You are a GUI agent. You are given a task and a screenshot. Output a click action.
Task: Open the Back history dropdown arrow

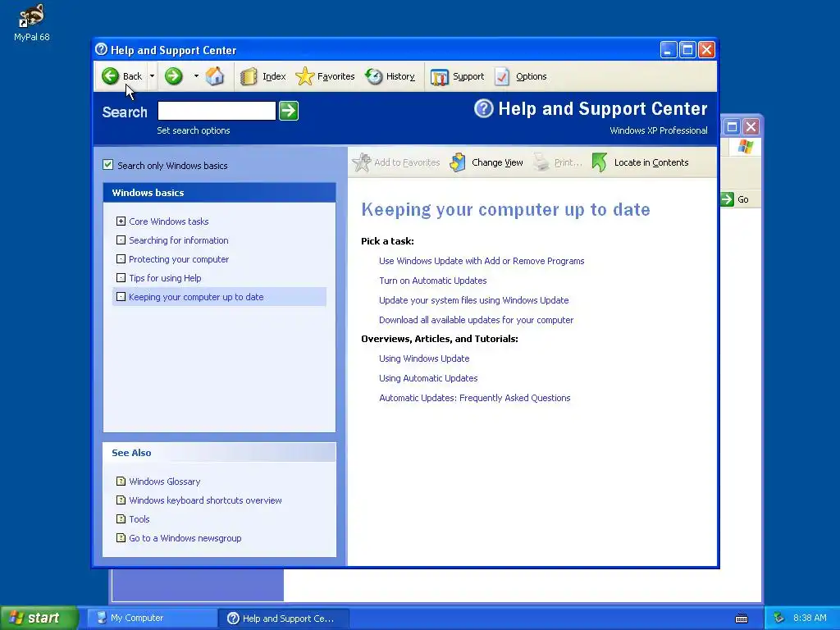(152, 76)
